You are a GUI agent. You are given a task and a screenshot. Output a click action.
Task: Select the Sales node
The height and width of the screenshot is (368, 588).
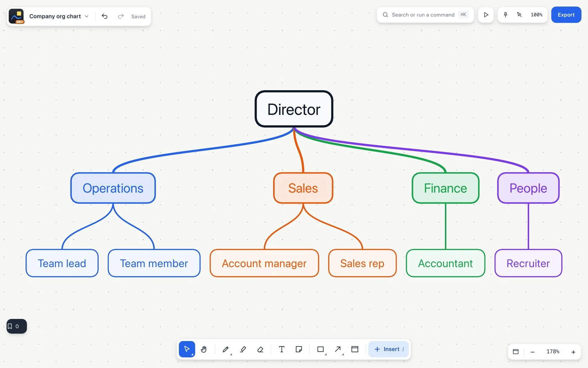coord(303,188)
